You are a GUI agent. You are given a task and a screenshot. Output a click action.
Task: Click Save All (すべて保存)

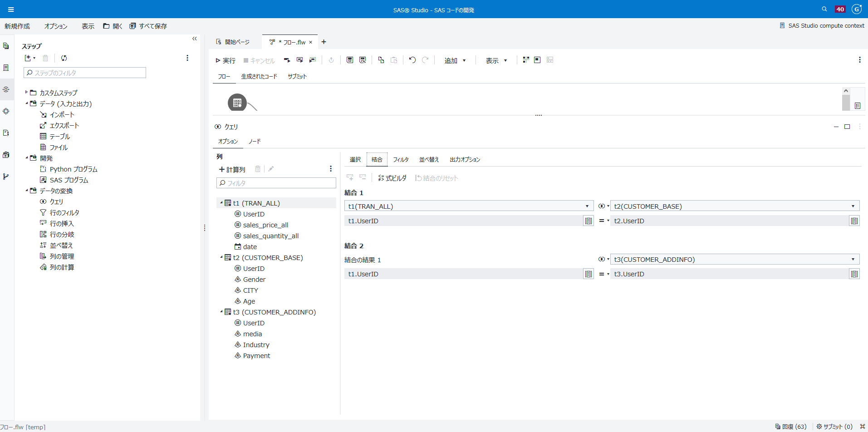(x=148, y=26)
